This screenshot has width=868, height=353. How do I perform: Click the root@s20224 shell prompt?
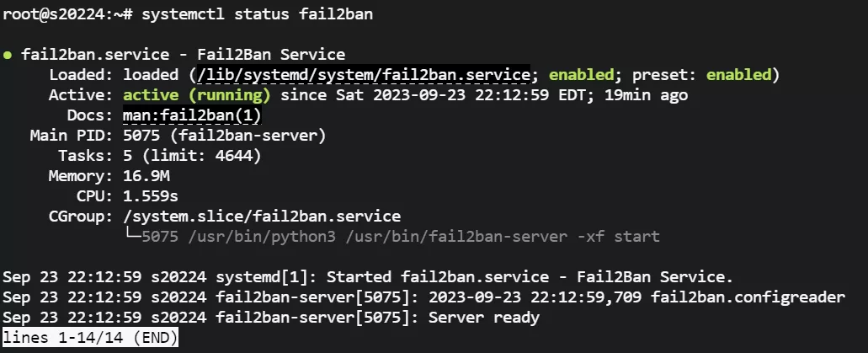(67, 14)
